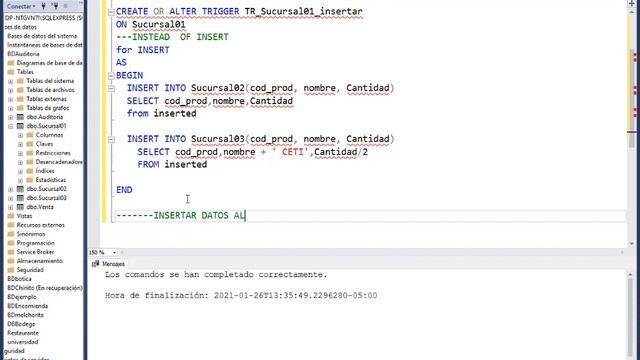Select the Diagramas de base de datos folder icon
Image resolution: width=640 pixels, height=360 pixels.
(x=11, y=63)
